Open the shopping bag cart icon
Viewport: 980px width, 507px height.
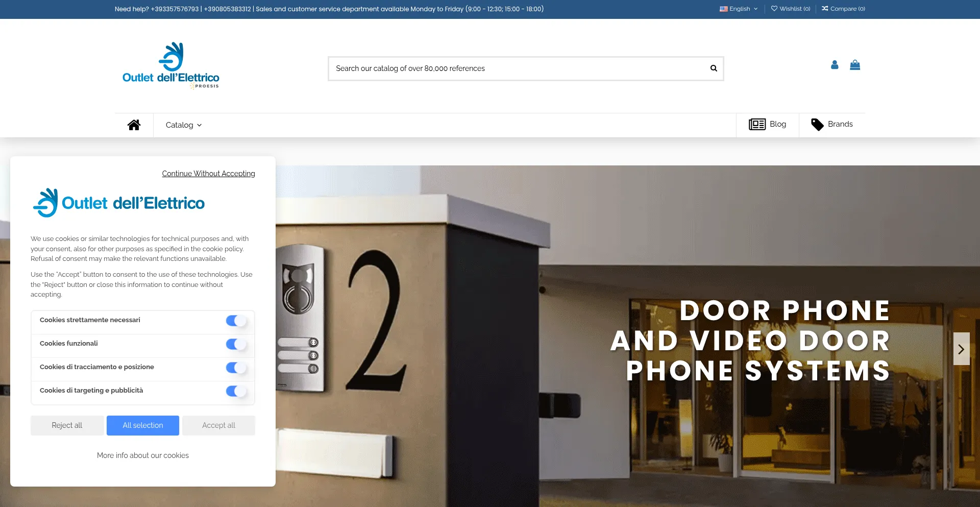point(855,65)
